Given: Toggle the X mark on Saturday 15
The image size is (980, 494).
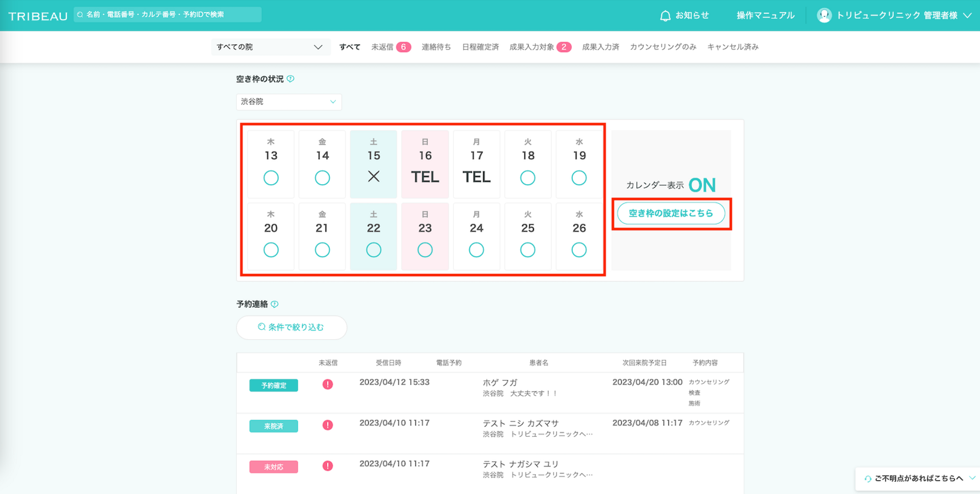Looking at the screenshot, I should (373, 176).
